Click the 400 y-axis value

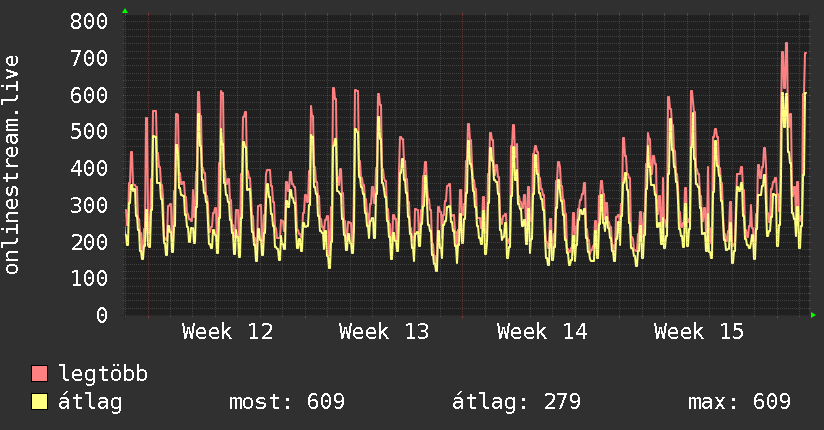[89, 168]
